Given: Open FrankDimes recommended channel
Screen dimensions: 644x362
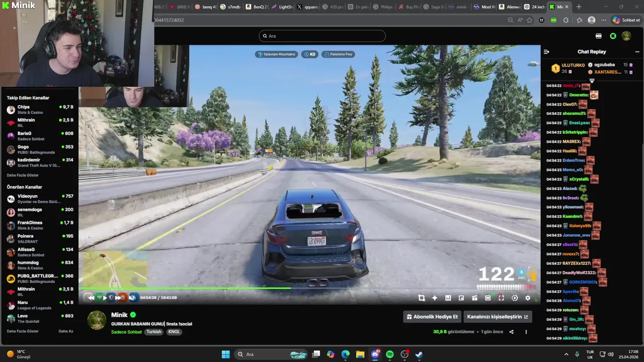Looking at the screenshot, I should pos(40,225).
